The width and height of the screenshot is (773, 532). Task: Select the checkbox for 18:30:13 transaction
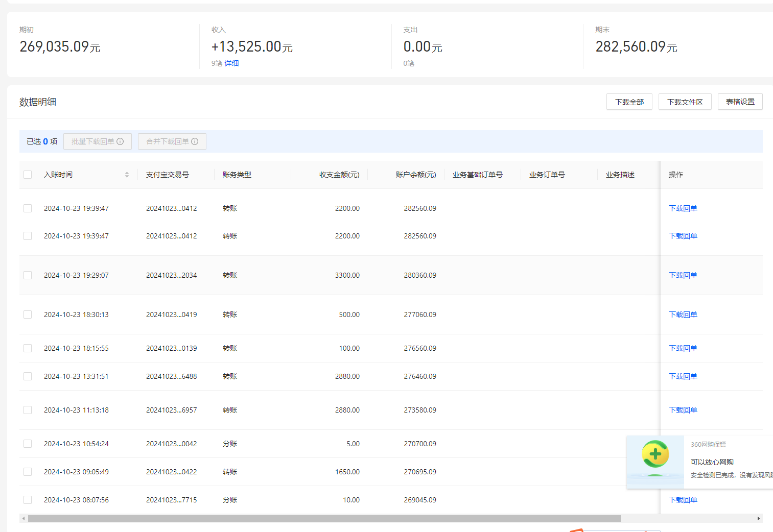click(28, 315)
